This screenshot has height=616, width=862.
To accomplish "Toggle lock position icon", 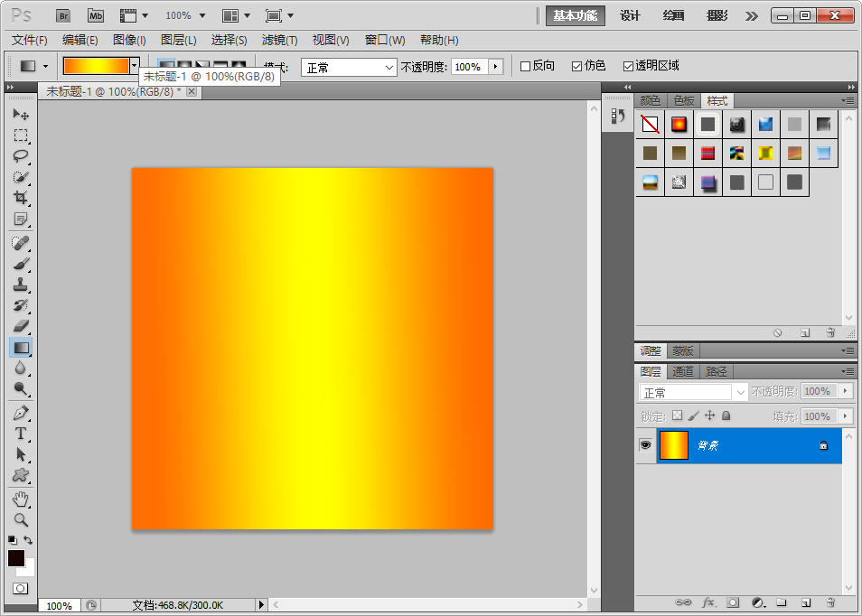I will [x=709, y=415].
